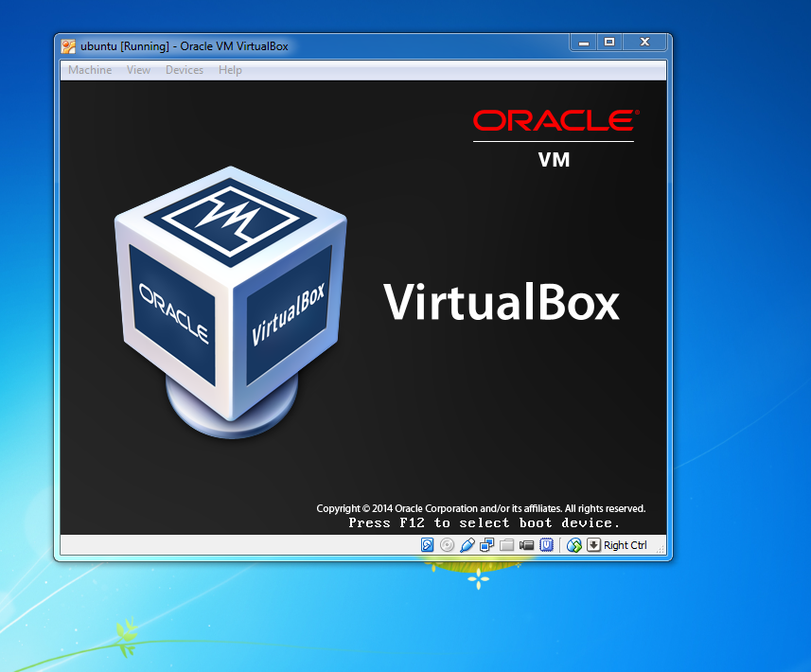Maximize the ubuntu VirtualBox window
The width and height of the screenshot is (811, 672).
(609, 43)
